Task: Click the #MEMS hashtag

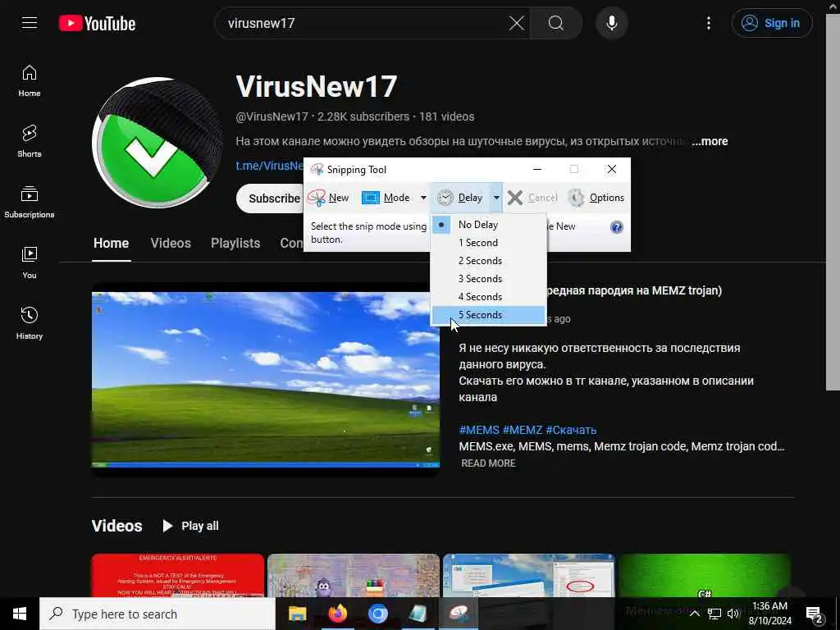Action: pyautogui.click(x=479, y=430)
